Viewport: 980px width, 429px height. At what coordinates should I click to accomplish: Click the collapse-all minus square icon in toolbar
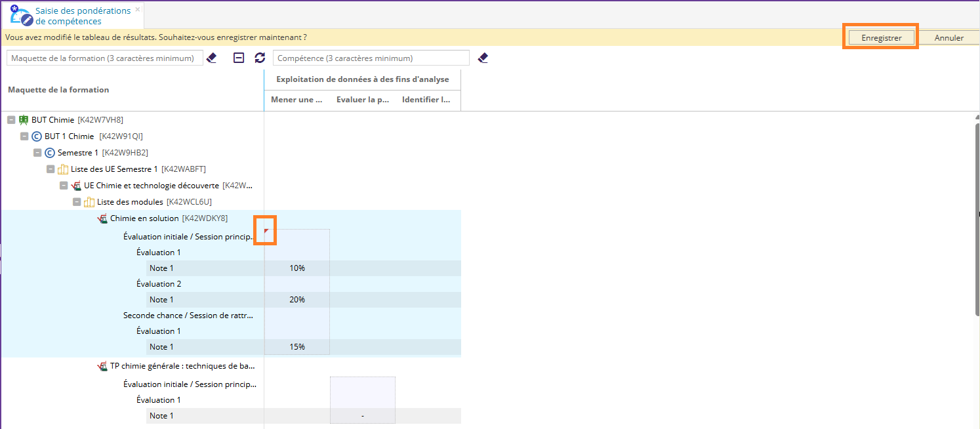239,58
